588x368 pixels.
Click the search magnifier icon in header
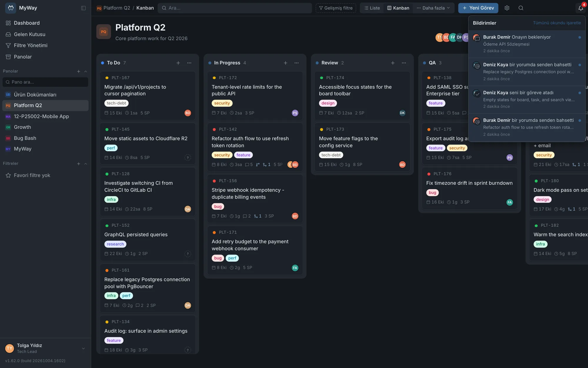521,8
